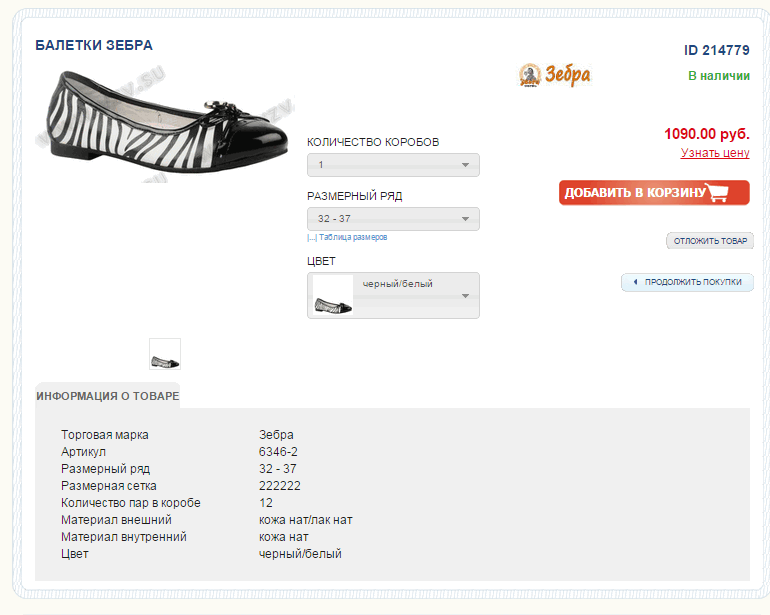Click the bracket icon before Таблица размеров
This screenshot has width=770, height=615.
click(312, 238)
